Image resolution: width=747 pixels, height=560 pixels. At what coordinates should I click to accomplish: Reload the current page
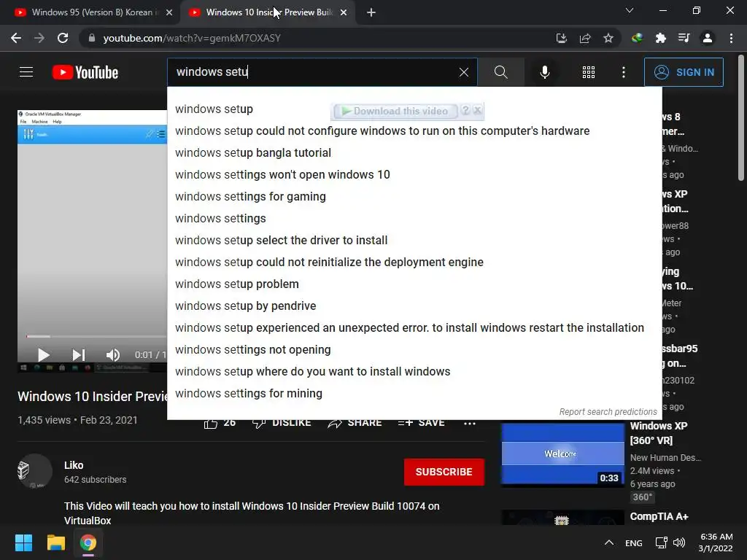click(x=63, y=38)
